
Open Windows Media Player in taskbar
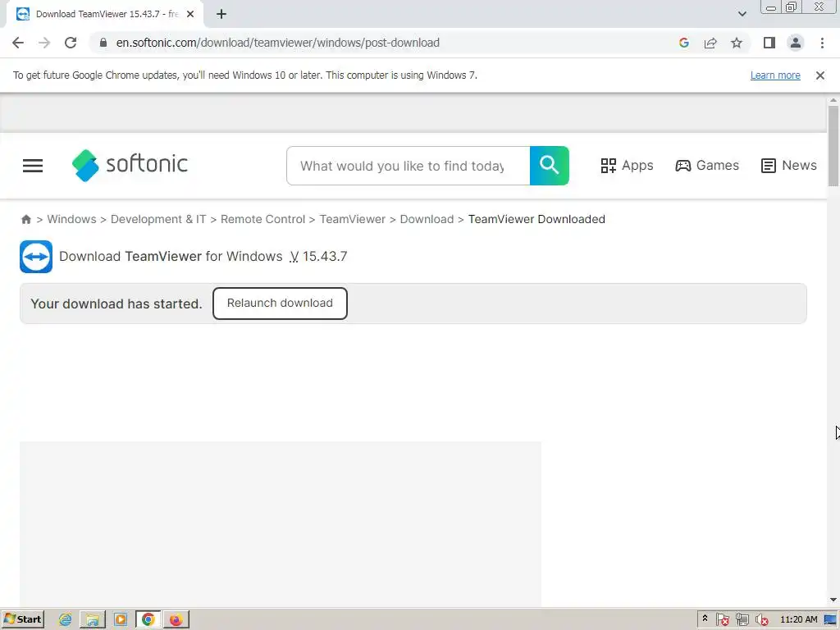121,620
